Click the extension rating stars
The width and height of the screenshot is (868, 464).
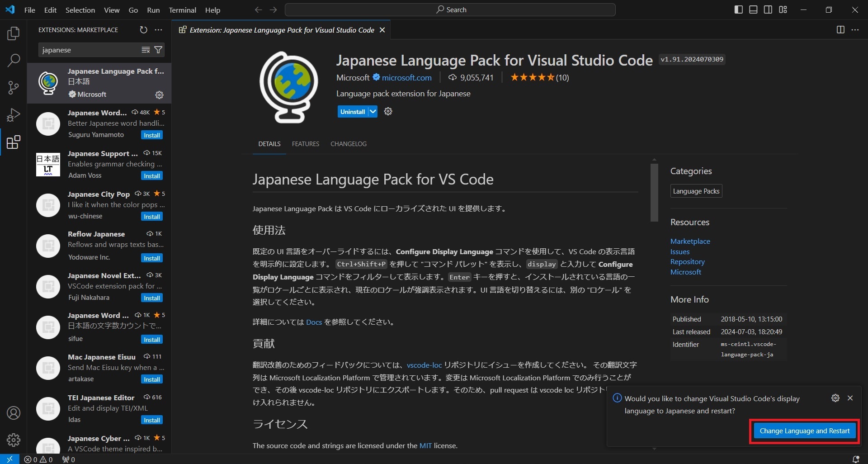pos(532,77)
